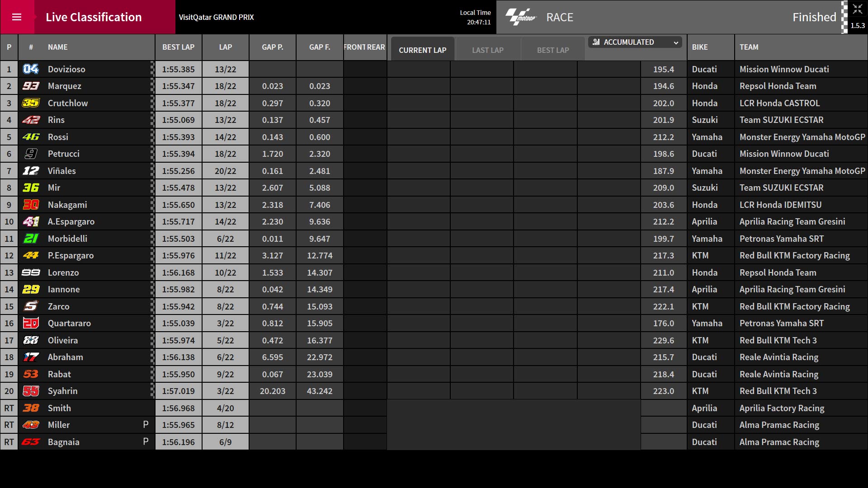The image size is (868, 488).
Task: Click Bagnaia's number 63 badge
Action: click(31, 442)
